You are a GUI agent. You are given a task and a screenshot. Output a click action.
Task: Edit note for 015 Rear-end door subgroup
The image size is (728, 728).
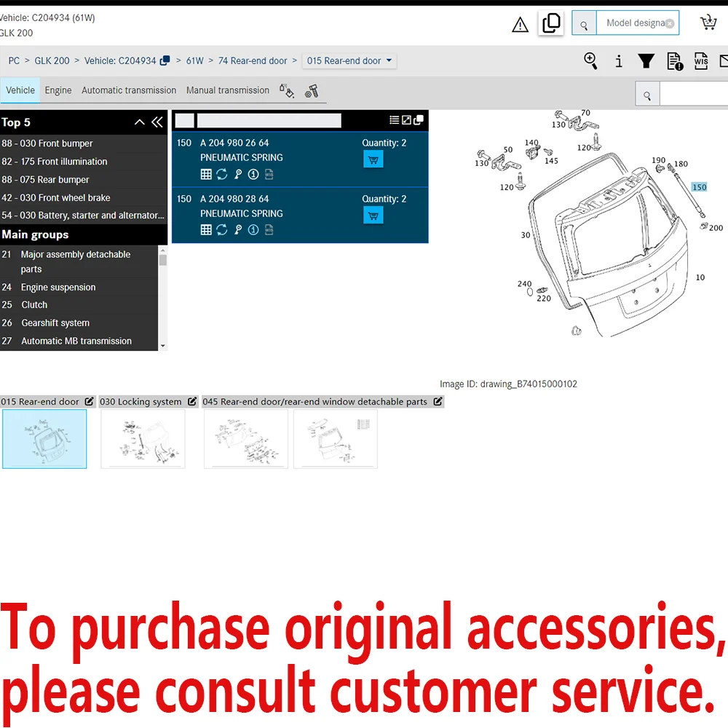tap(89, 401)
